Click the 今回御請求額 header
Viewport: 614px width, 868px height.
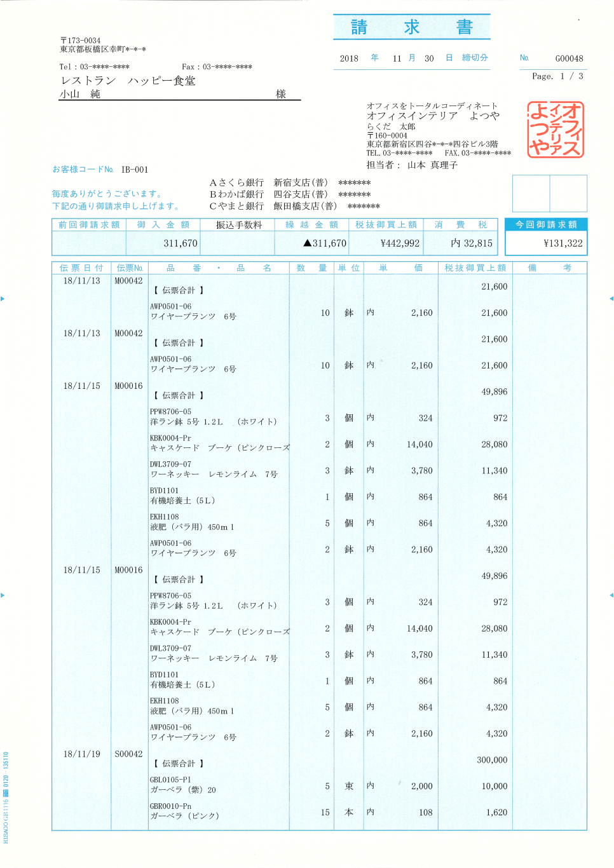point(547,224)
